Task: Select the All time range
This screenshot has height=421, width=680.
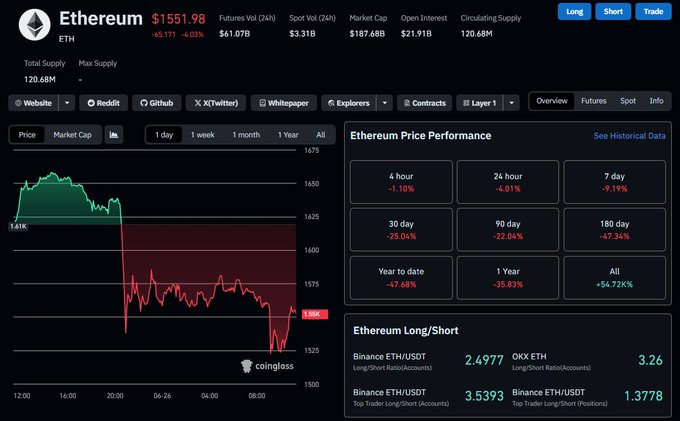Action: [x=320, y=135]
